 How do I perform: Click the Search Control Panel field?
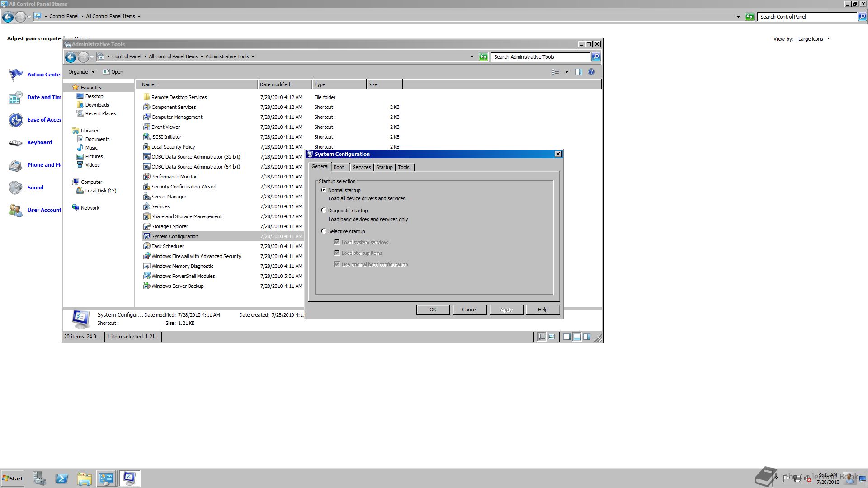coord(807,17)
